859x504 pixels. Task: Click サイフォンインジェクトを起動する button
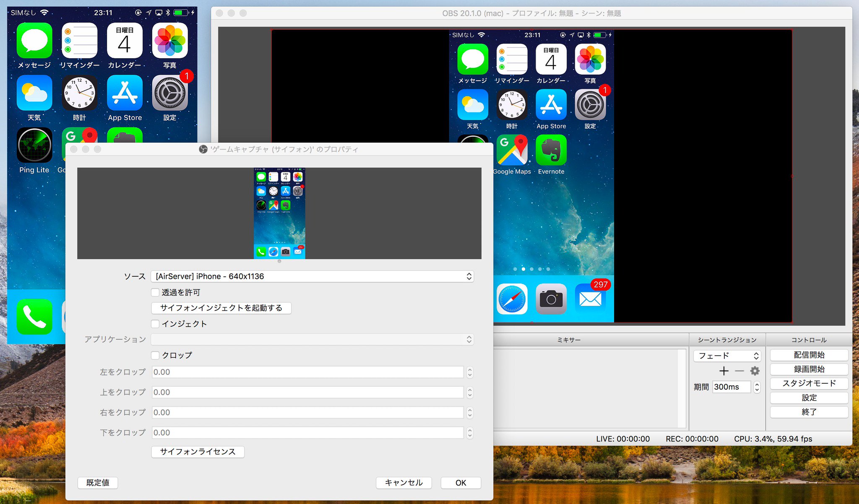click(221, 308)
